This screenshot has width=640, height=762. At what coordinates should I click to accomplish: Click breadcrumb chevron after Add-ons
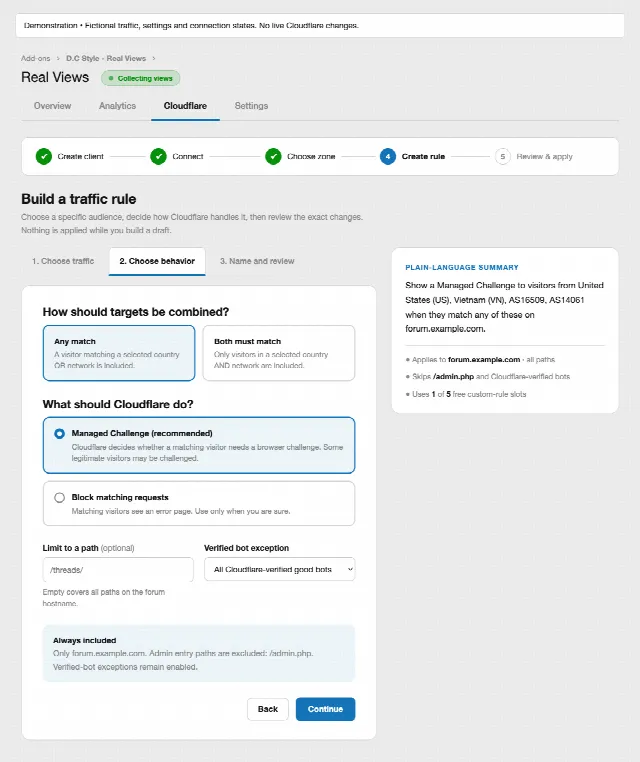[x=58, y=58]
